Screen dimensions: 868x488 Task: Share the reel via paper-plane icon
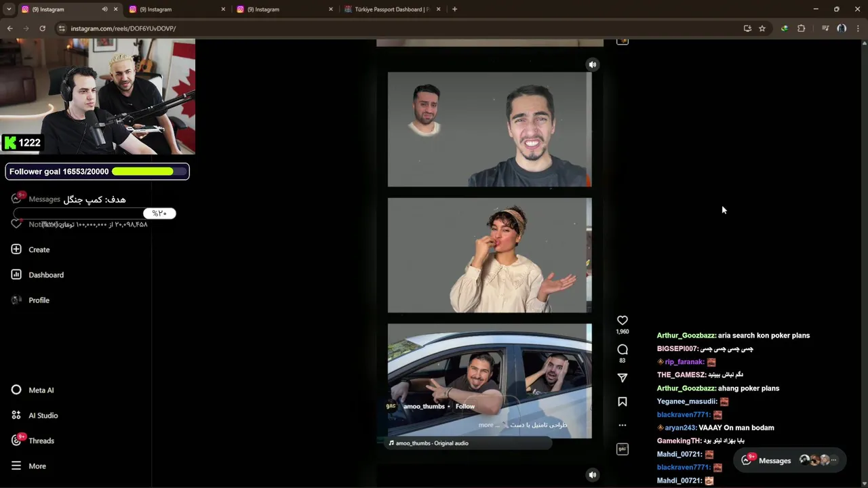point(622,378)
